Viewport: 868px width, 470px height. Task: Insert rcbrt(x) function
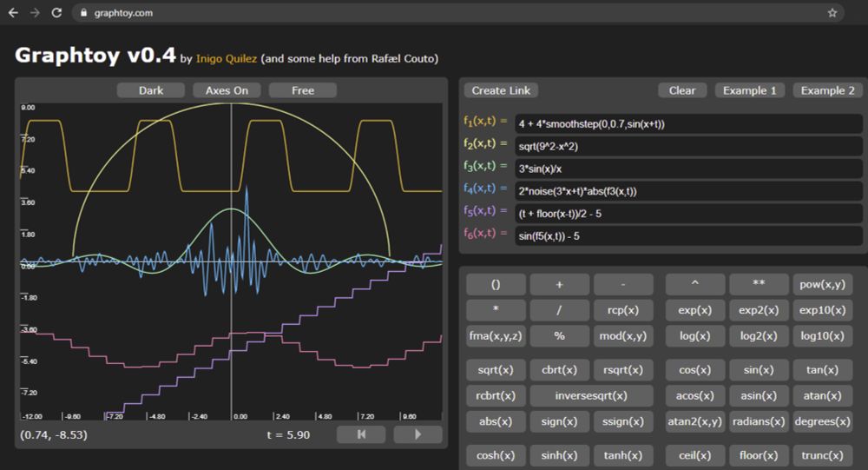(496, 396)
